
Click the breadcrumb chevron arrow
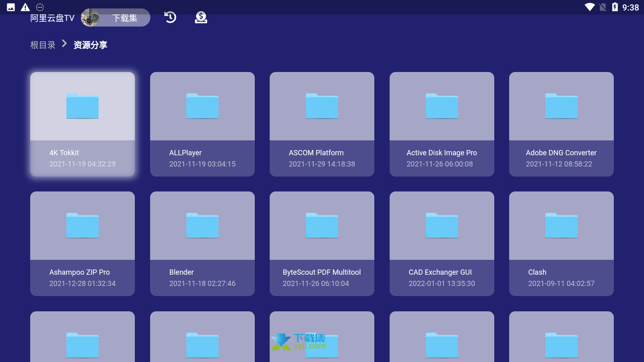pyautogui.click(x=64, y=44)
